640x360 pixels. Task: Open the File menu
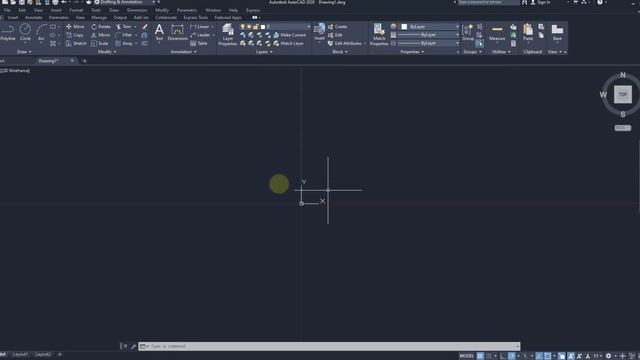(x=7, y=10)
